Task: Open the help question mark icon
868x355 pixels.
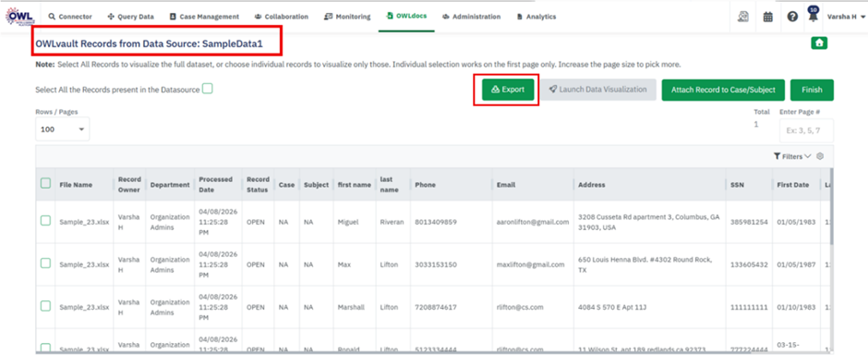Action: [792, 17]
